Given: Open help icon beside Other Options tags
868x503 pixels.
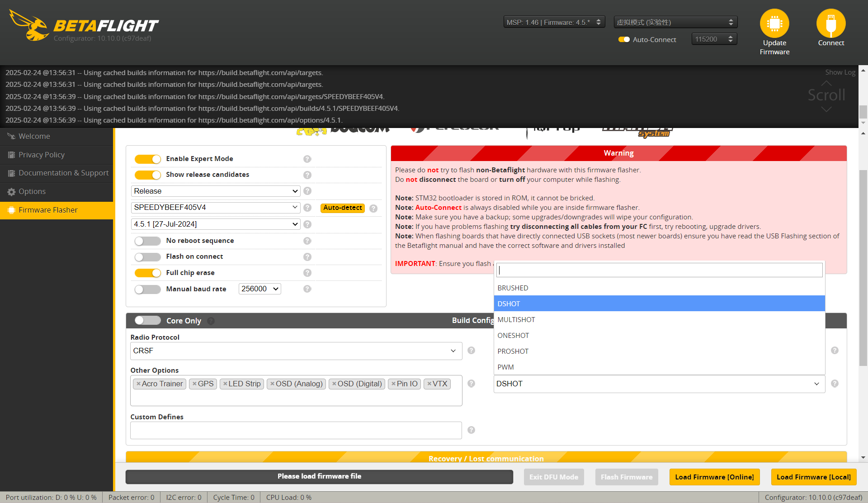Looking at the screenshot, I should [471, 384].
